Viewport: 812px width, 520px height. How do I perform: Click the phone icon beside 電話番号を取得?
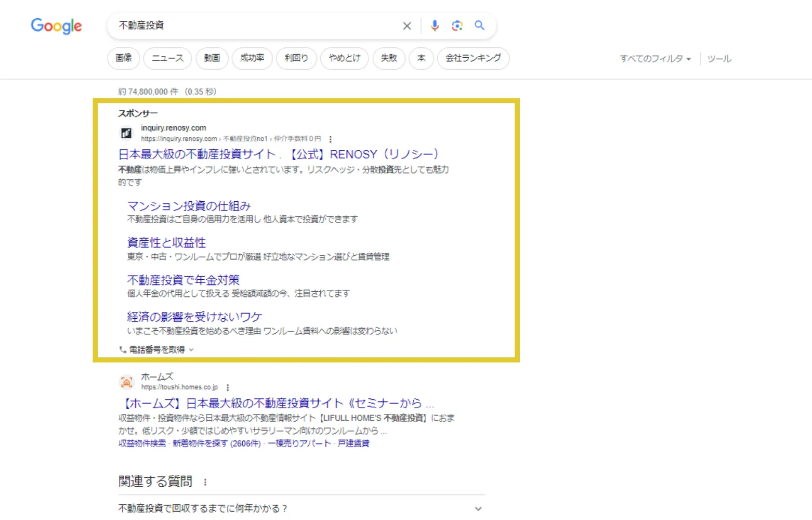click(x=123, y=349)
